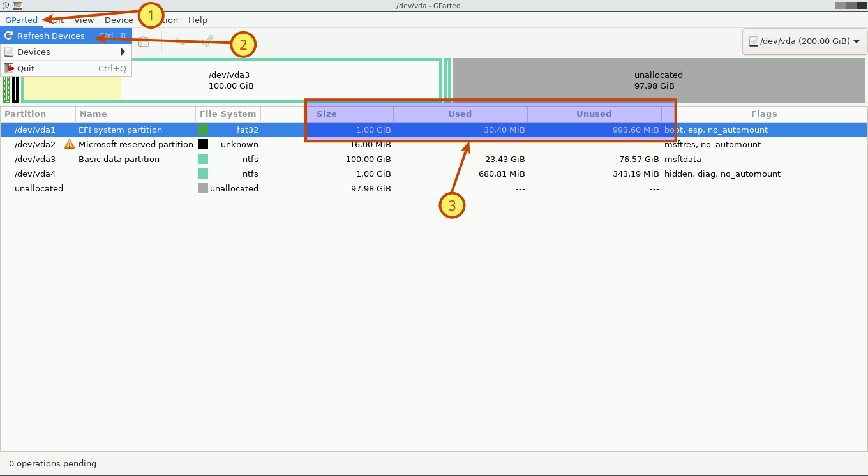868x476 pixels.
Task: Click the '0 operations pending' status text
Action: 52,463
